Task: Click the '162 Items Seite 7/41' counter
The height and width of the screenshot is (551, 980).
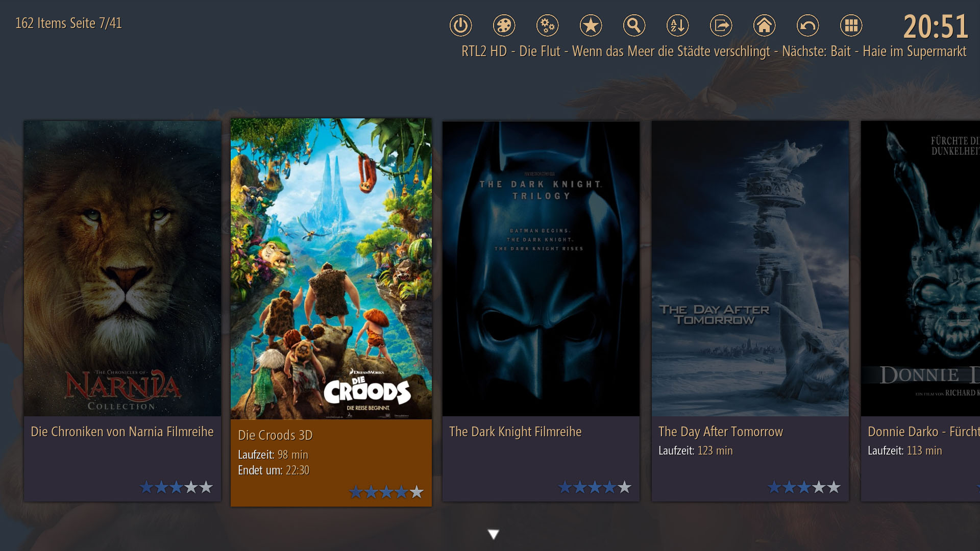Action: (x=68, y=23)
